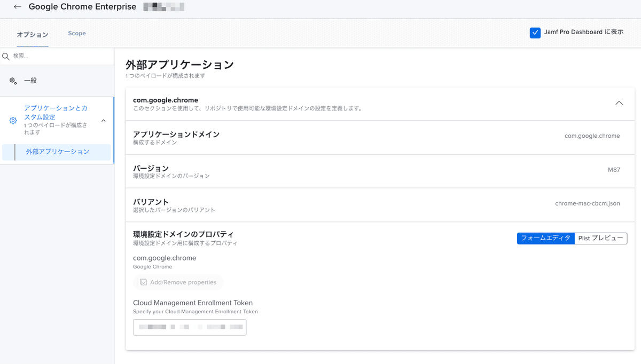Image resolution: width=641 pixels, height=364 pixels.
Task: Click the 環境設定ドメインのプロパティ label
Action: click(183, 234)
